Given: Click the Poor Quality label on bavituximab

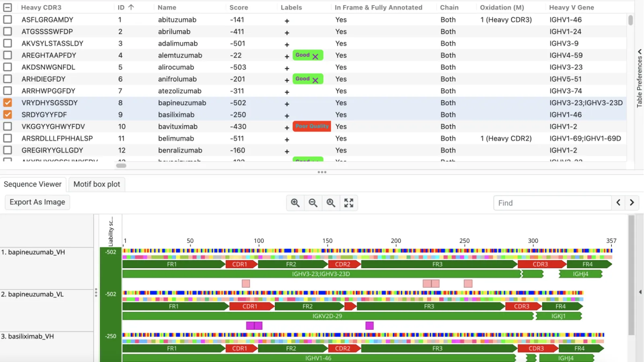Looking at the screenshot, I should tap(312, 126).
